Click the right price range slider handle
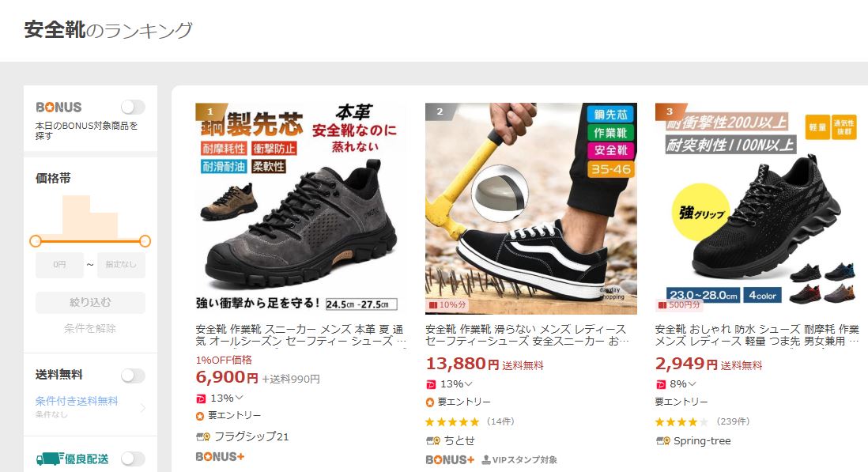 click(x=145, y=241)
